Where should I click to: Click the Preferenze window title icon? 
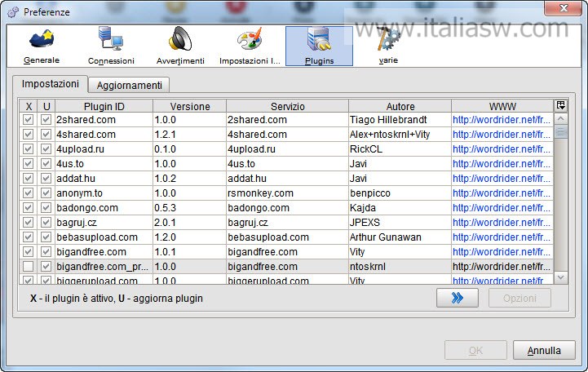(x=13, y=12)
